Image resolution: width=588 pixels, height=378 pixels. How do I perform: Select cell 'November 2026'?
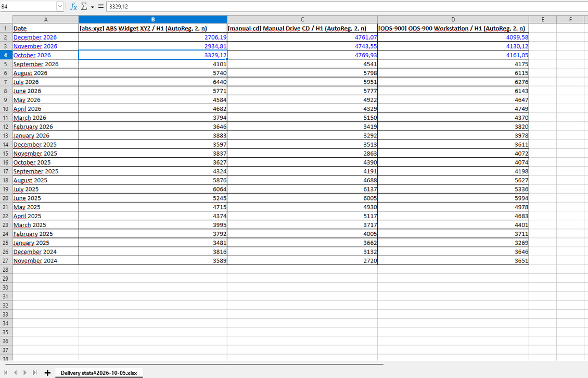point(46,46)
